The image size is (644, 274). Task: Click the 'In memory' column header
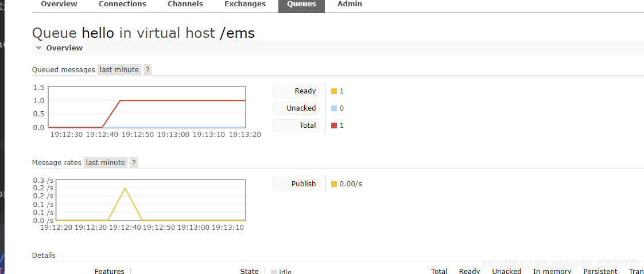coord(552,271)
